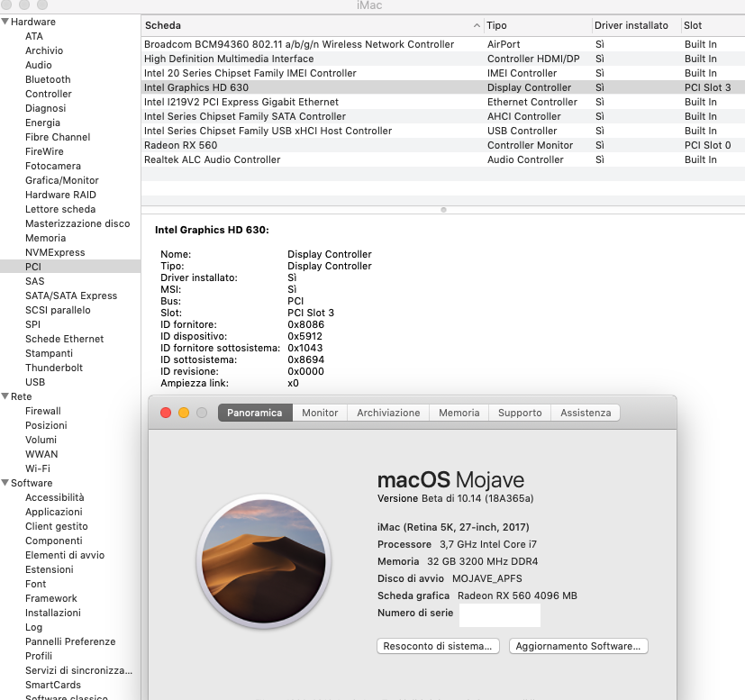Close the About This Mac window
745x700 pixels.
(x=166, y=413)
